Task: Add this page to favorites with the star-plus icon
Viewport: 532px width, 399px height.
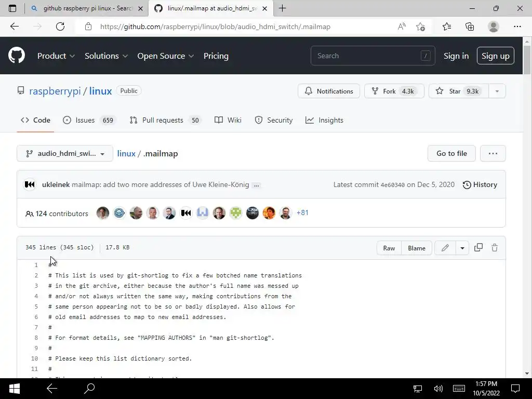Action: coord(421,26)
